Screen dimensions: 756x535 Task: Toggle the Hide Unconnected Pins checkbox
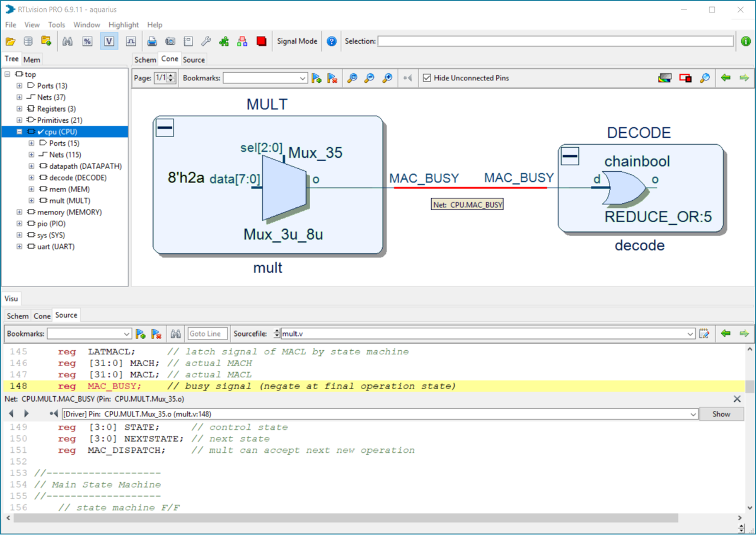click(427, 78)
